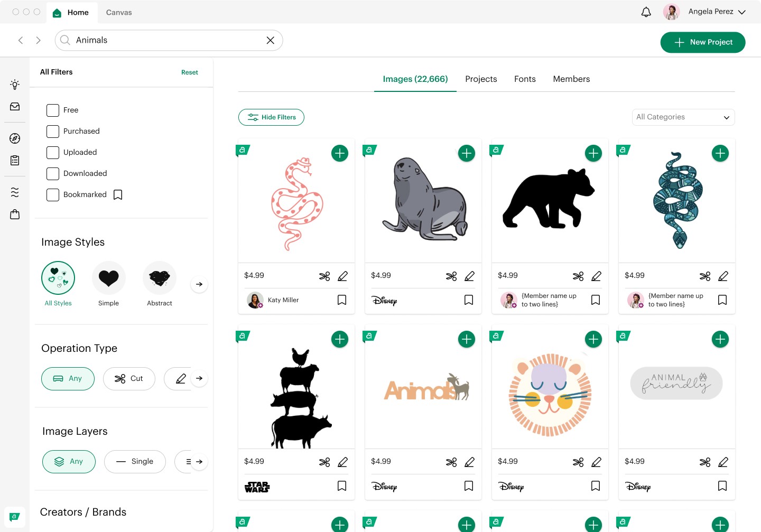This screenshot has height=532, width=761.
Task: Open the notifications bell
Action: (646, 12)
